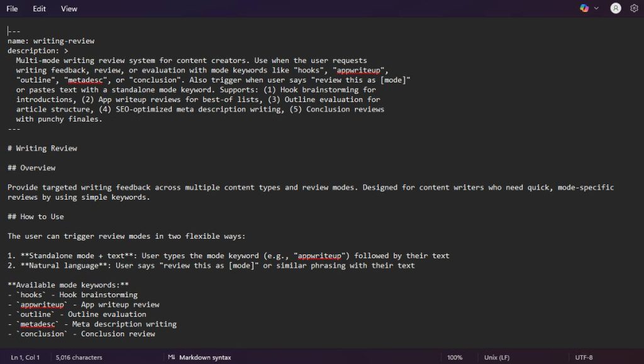Click the '## How to Use' heading line
The image size is (644, 364).
[x=36, y=217]
